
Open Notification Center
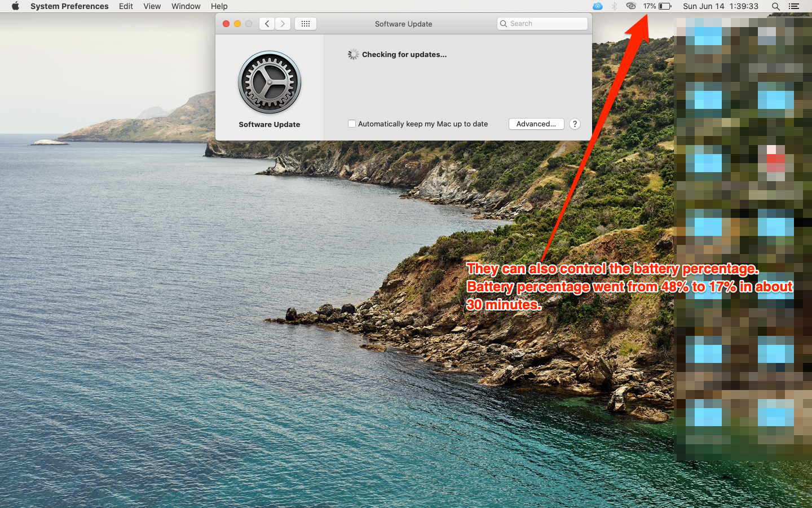click(794, 6)
